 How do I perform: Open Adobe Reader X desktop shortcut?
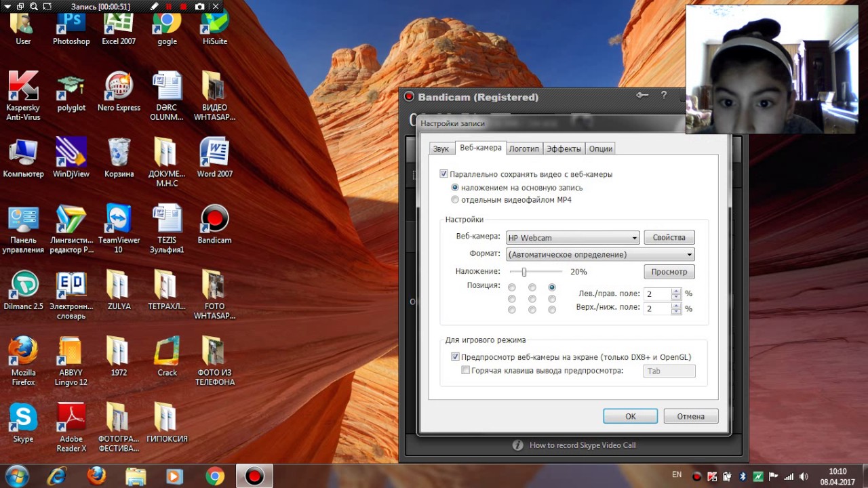[71, 427]
